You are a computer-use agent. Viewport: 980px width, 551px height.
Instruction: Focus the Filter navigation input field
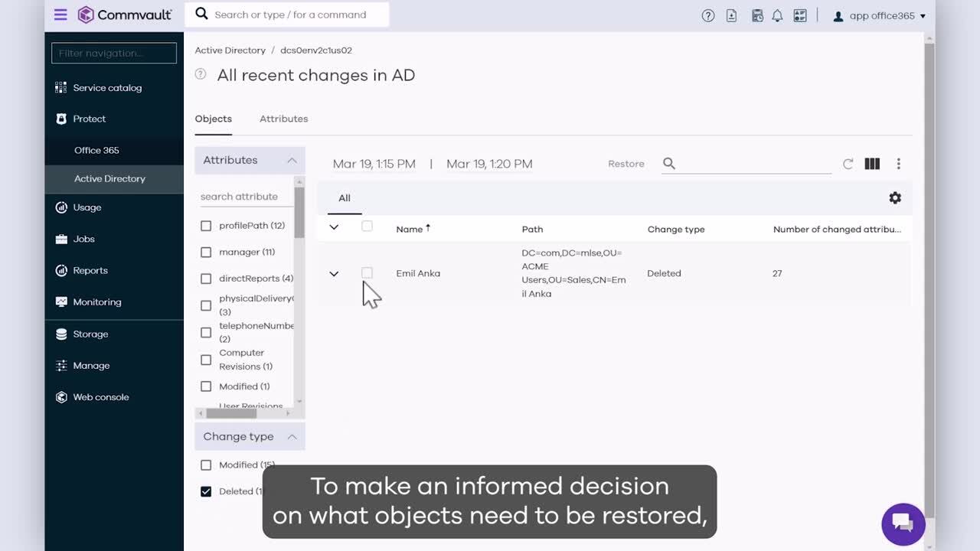(x=114, y=53)
